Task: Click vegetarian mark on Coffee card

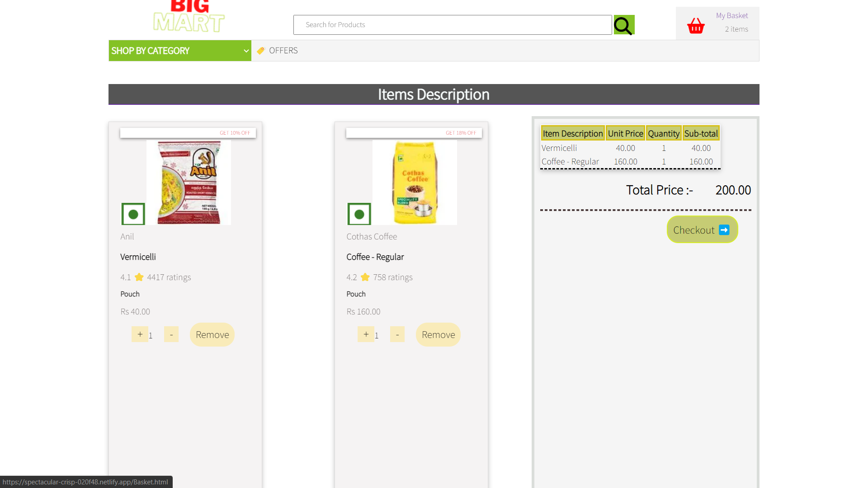Action: (x=359, y=214)
